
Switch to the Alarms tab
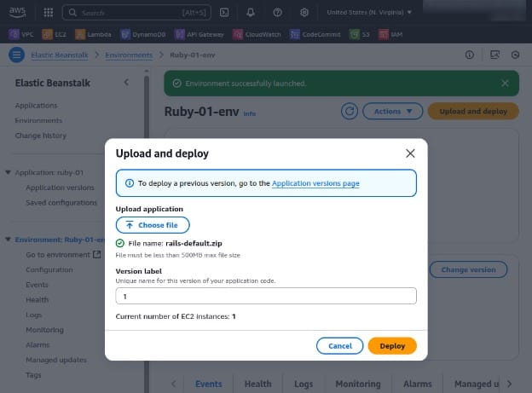(418, 384)
